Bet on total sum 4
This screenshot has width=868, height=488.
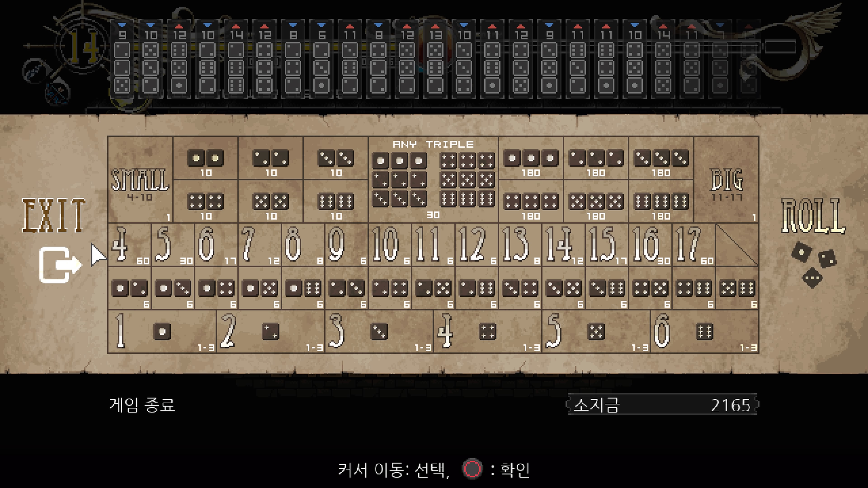click(129, 245)
